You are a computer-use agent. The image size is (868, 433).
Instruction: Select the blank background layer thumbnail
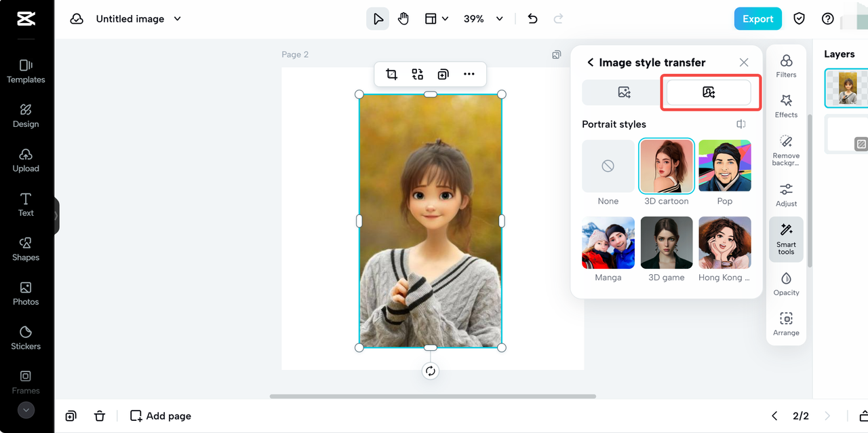(x=847, y=134)
